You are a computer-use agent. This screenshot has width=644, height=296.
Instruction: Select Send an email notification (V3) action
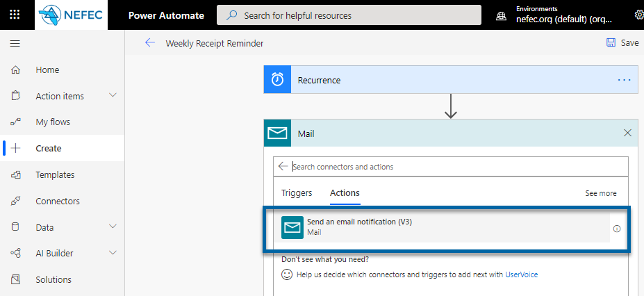click(x=442, y=227)
